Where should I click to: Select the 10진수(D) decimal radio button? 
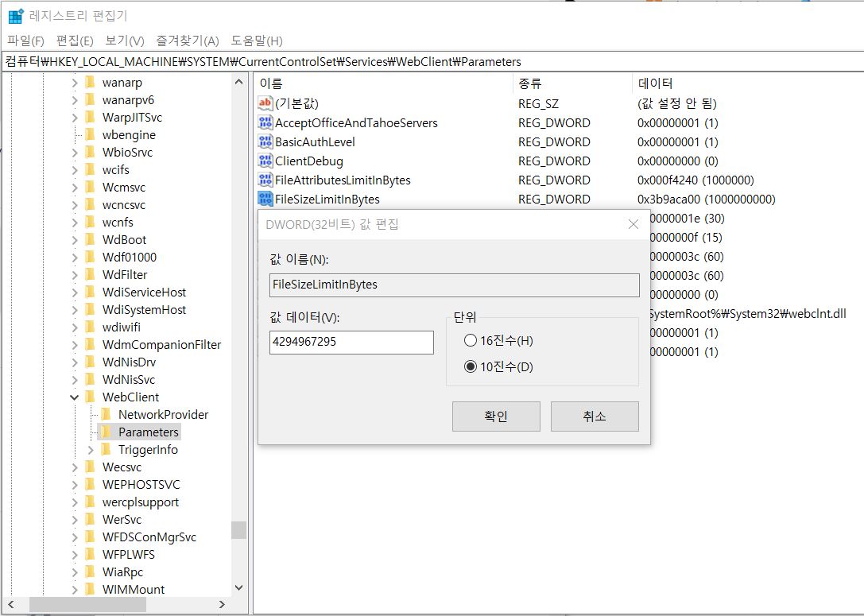tap(470, 366)
